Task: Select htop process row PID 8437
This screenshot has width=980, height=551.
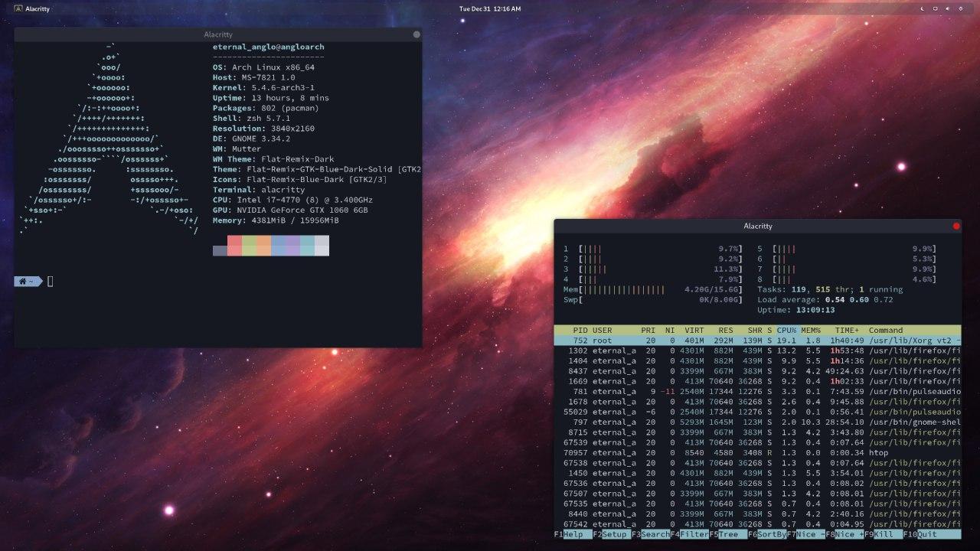Action: click(x=757, y=370)
